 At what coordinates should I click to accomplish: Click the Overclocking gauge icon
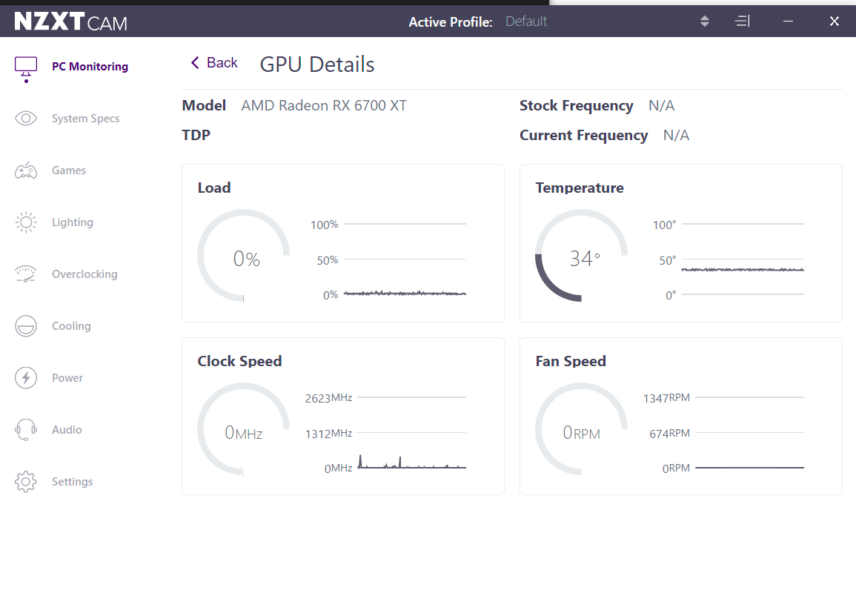[x=26, y=274]
